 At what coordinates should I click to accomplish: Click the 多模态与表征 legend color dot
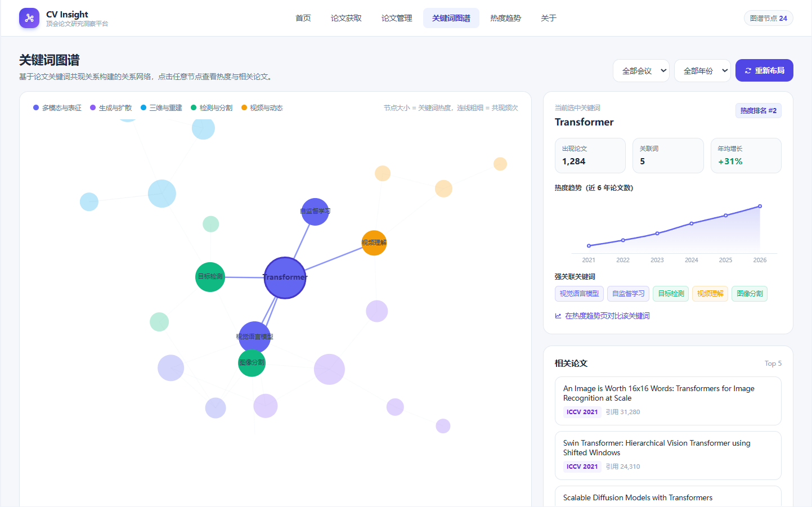[x=36, y=107]
